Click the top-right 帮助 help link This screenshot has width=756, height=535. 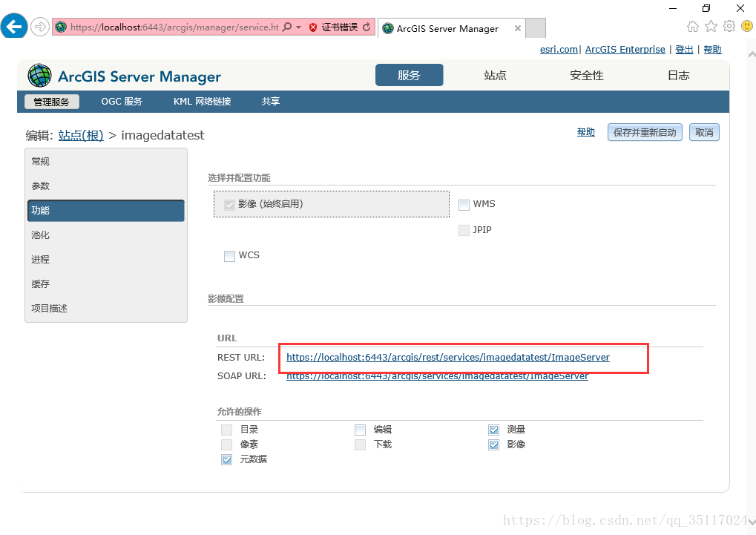712,49
